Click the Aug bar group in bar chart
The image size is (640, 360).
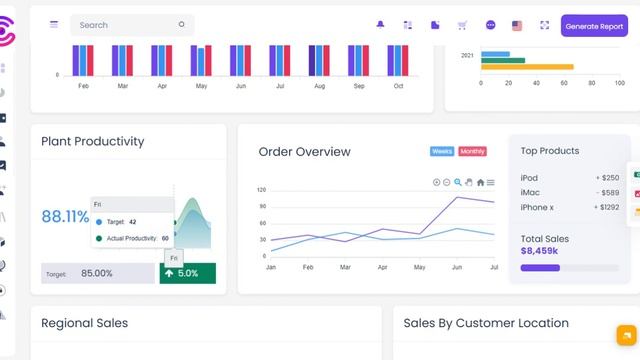319,60
